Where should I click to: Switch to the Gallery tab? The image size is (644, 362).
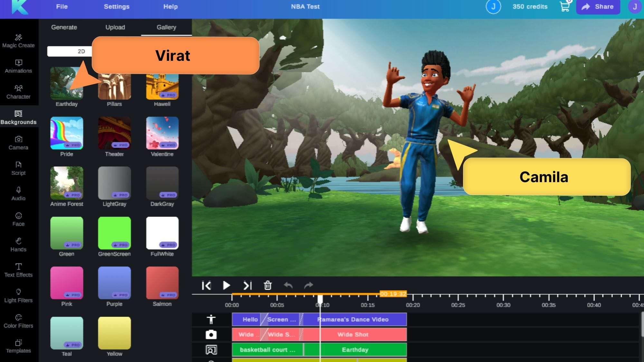[x=166, y=27]
